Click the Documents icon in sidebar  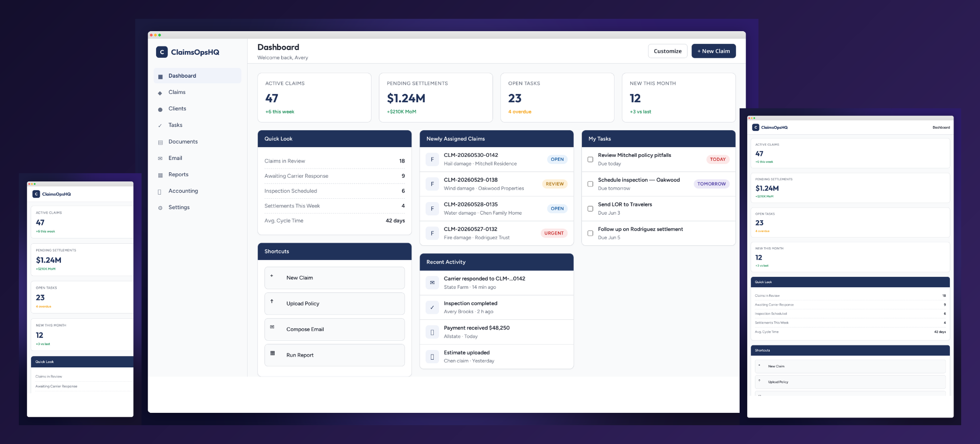point(160,142)
